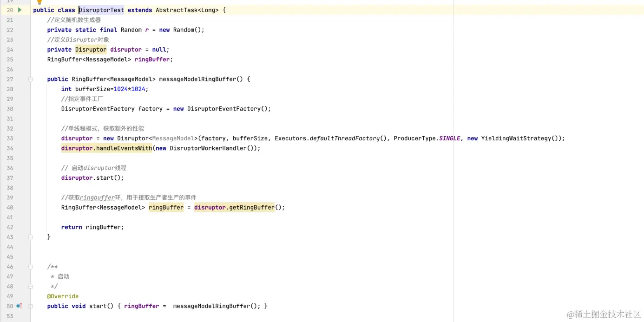Click line number 33 in the gutter
This screenshot has height=322, width=644.
10,138
